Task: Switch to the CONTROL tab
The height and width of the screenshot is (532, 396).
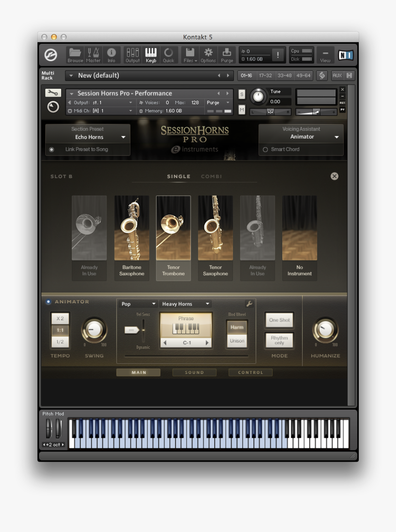Action: pyautogui.click(x=250, y=372)
